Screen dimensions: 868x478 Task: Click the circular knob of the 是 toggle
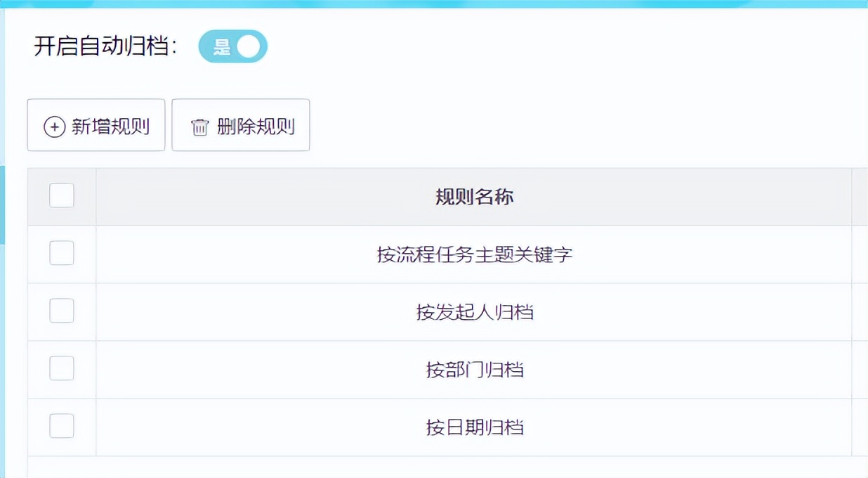coord(249,46)
